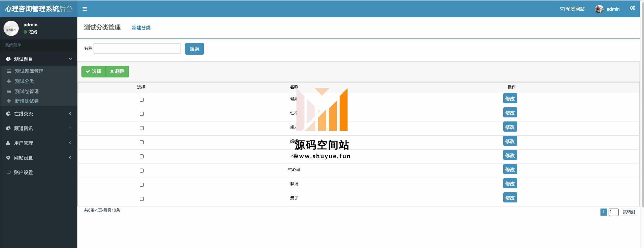
Task: Collapse the 测试题目 menu chevron
Action: (x=70, y=59)
